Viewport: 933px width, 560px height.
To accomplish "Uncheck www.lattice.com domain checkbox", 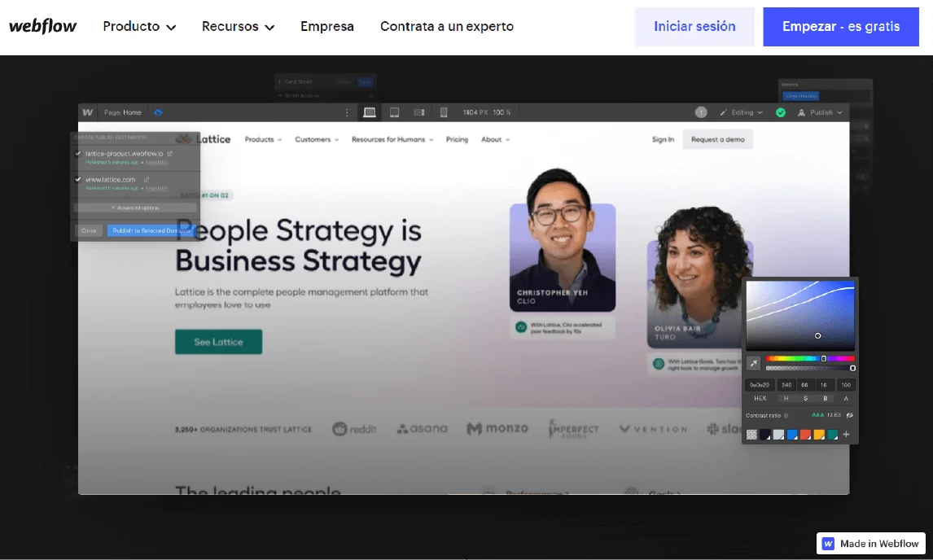I will tap(78, 179).
